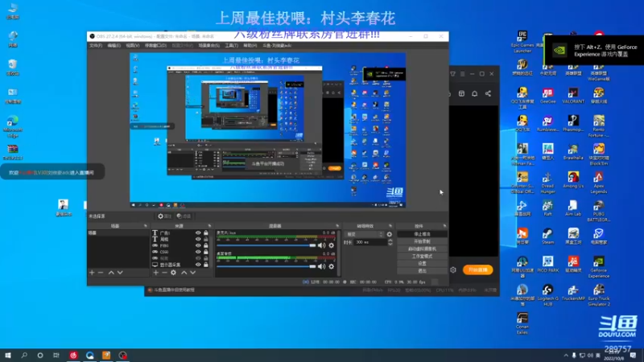Viewport: 644px width, 362px height.
Task: Open transition properties gear icon
Action: coord(390,234)
